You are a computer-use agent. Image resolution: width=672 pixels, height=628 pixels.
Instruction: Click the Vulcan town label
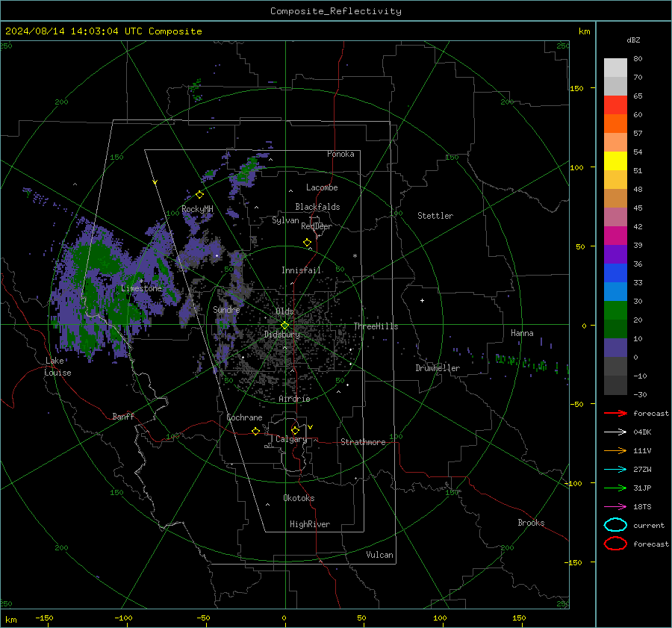[x=379, y=555]
